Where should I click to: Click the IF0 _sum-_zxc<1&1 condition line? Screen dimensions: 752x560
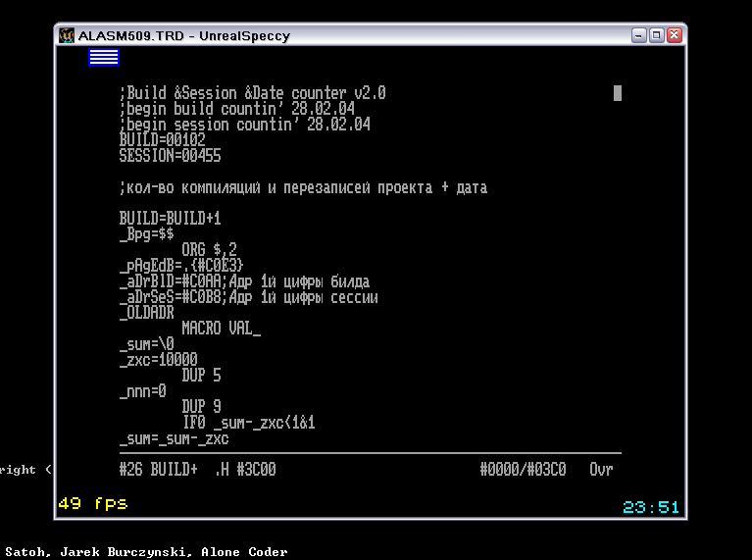tap(248, 423)
